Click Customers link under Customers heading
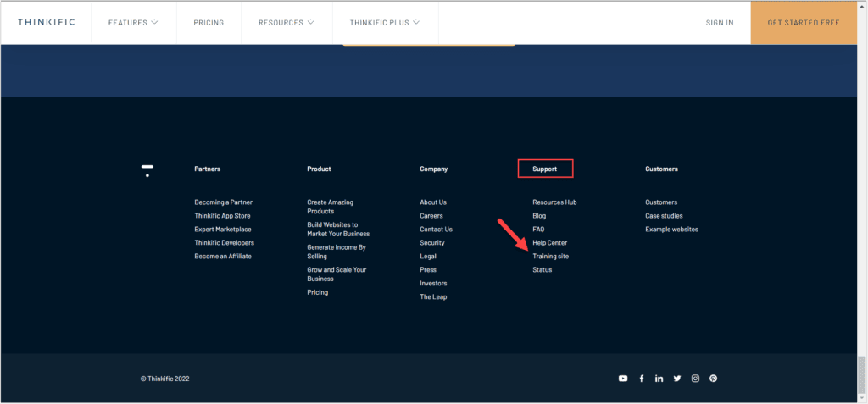 661,202
